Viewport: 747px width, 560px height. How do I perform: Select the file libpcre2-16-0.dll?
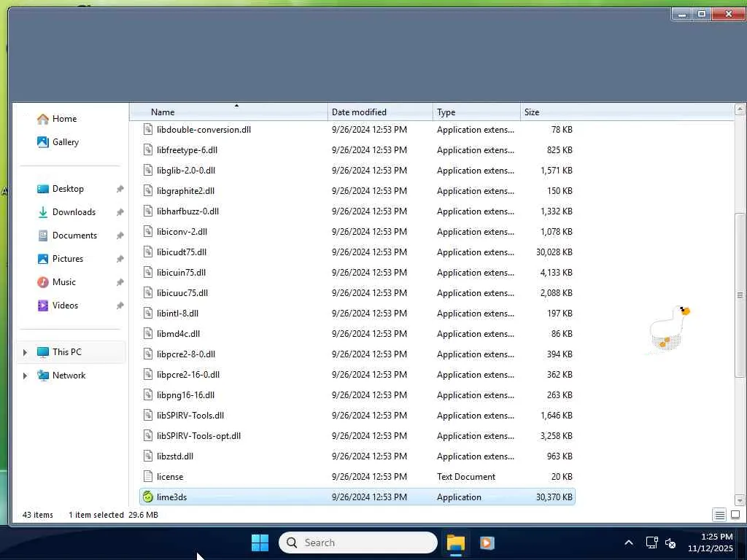pyautogui.click(x=188, y=375)
